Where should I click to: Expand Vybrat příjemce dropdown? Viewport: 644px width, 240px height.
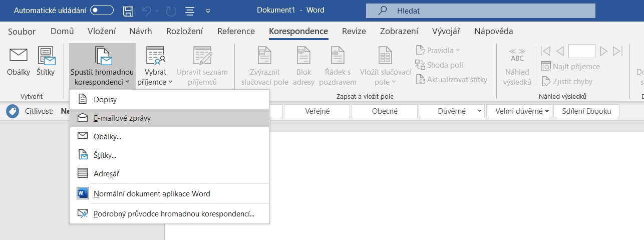coord(155,67)
